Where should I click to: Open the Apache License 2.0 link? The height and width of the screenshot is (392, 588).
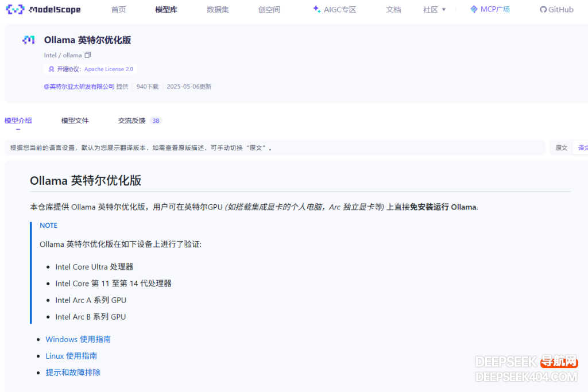point(109,68)
